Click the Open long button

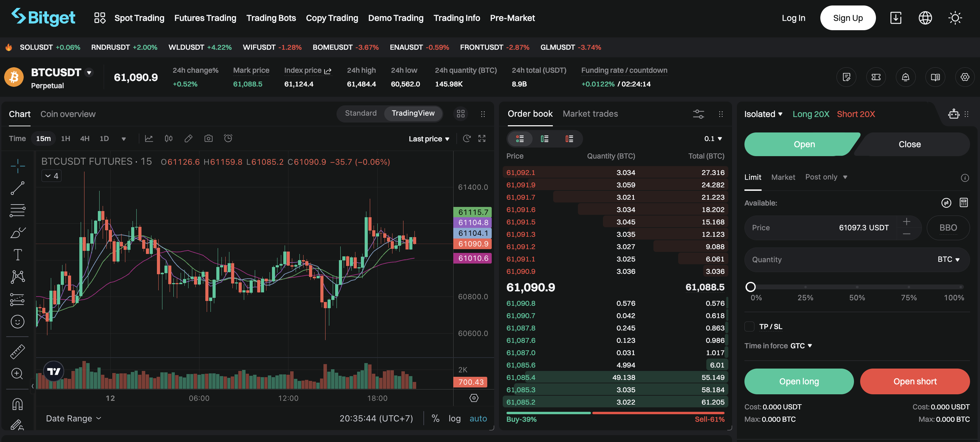point(799,381)
